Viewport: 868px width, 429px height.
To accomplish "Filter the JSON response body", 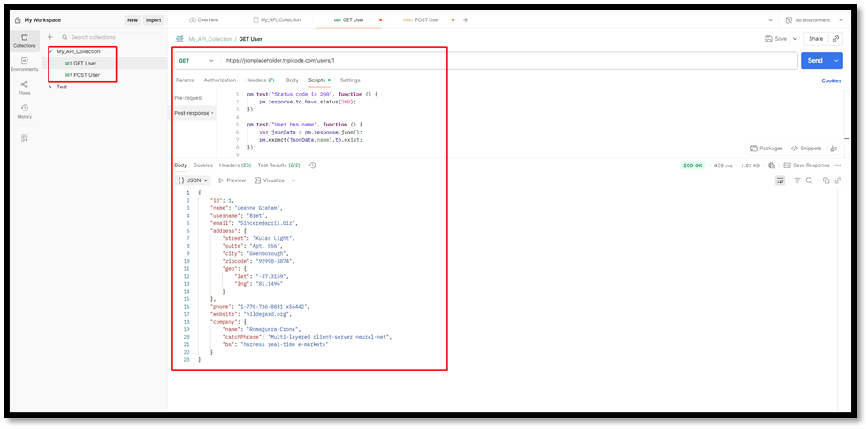I will (796, 180).
